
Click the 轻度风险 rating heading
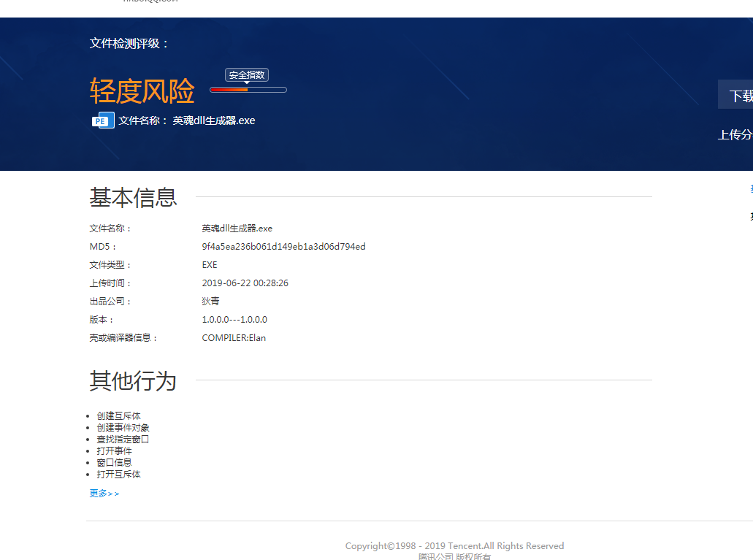142,91
